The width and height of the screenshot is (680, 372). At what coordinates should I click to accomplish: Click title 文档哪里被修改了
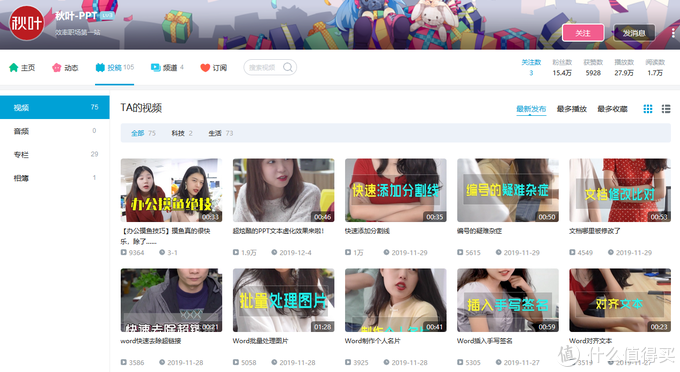pyautogui.click(x=595, y=231)
